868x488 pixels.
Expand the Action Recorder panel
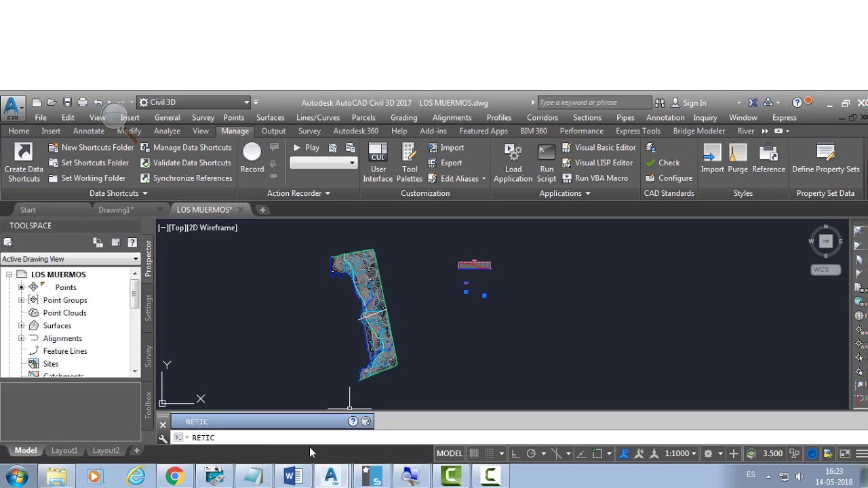click(x=298, y=193)
